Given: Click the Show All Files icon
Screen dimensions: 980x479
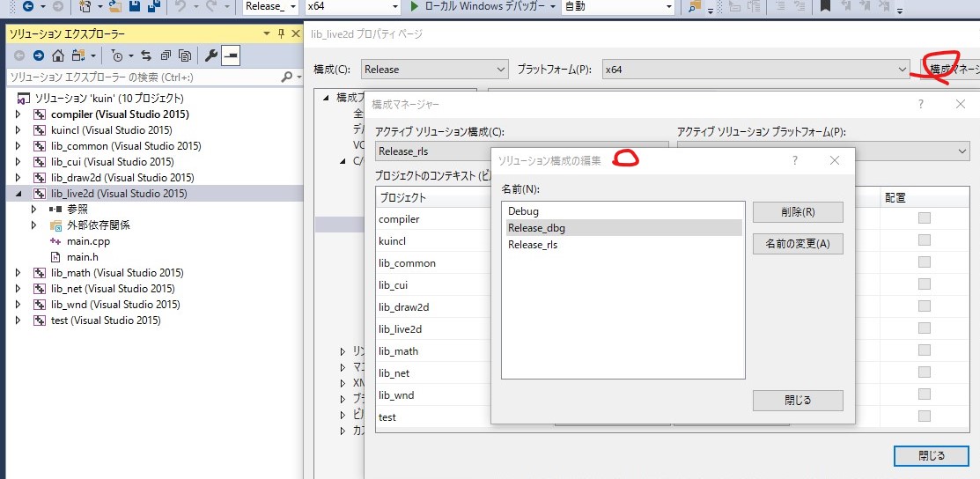Looking at the screenshot, I should 183,55.
